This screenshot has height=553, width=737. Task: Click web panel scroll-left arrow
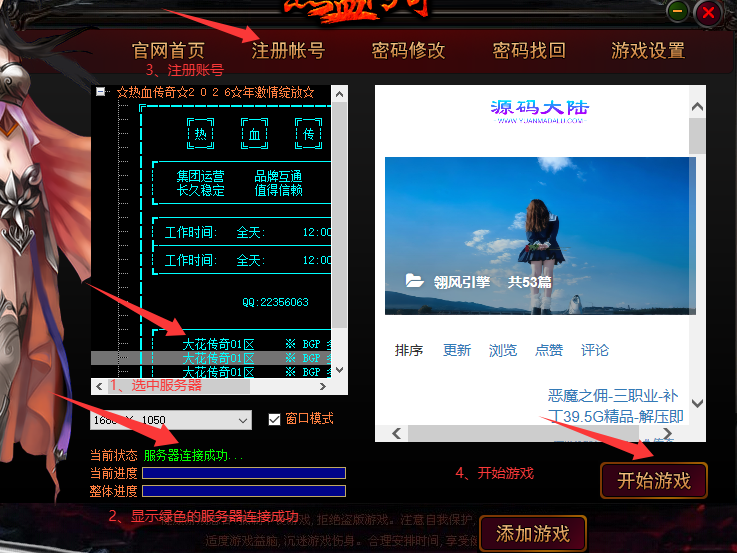click(x=396, y=433)
